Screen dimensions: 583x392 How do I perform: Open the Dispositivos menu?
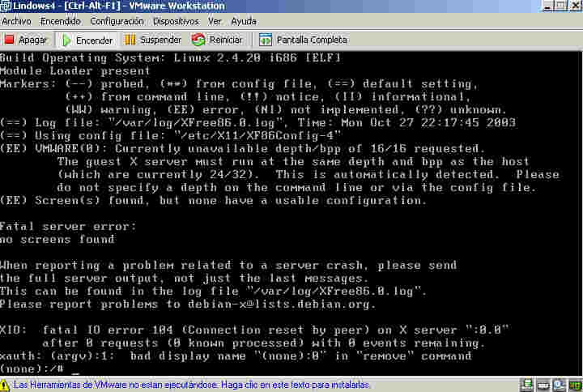tap(177, 22)
